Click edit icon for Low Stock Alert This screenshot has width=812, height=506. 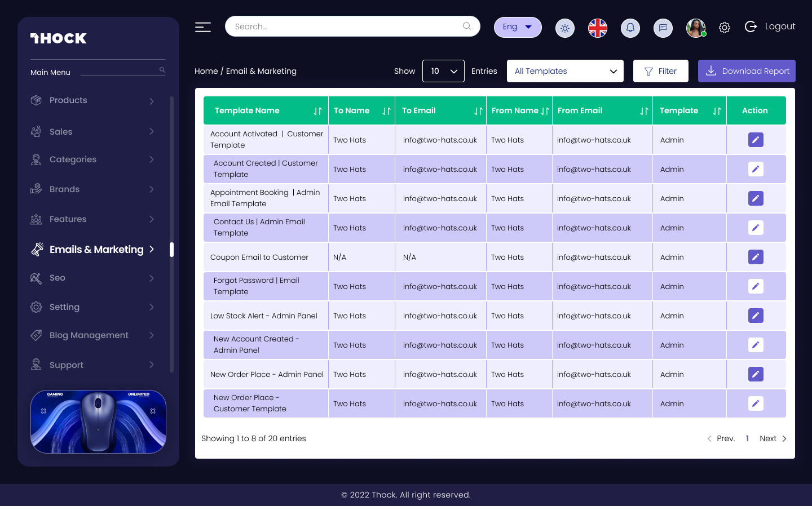coord(755,316)
